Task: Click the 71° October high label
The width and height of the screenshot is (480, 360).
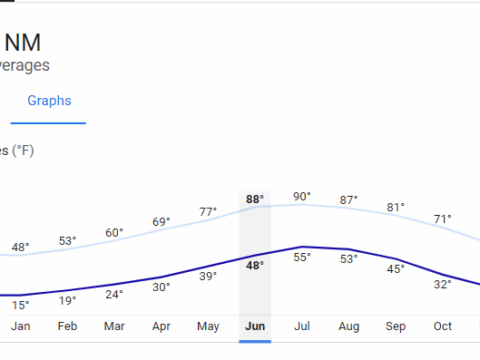Action: pos(443,219)
